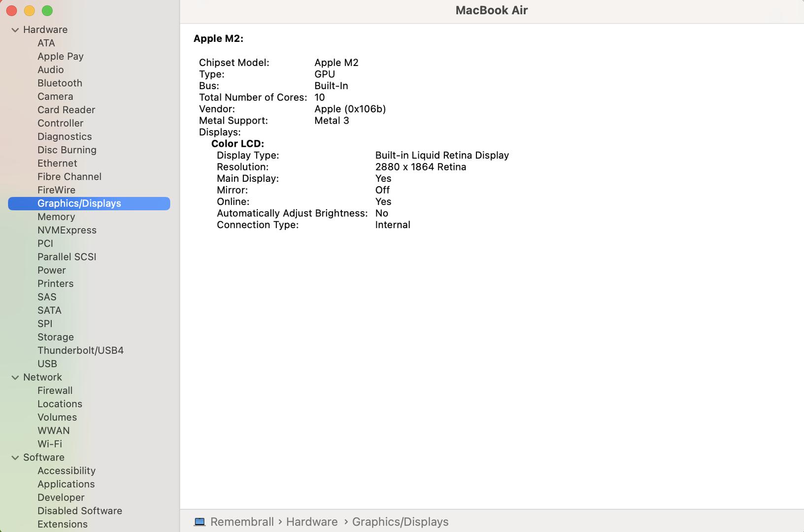
Task: Select WWAN in the sidebar
Action: pyautogui.click(x=53, y=430)
